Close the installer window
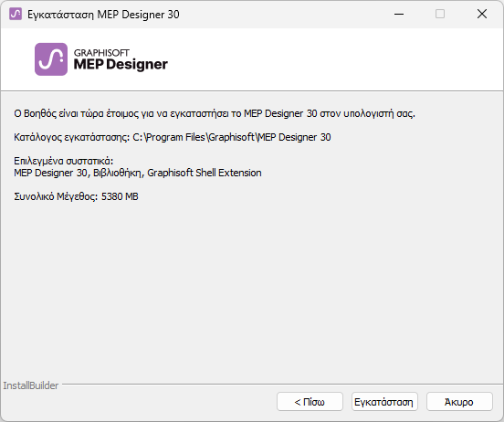504x422 pixels. (x=482, y=14)
